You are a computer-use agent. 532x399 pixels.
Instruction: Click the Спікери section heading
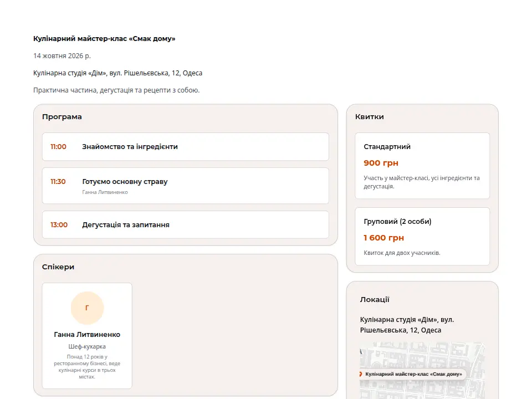click(58, 267)
